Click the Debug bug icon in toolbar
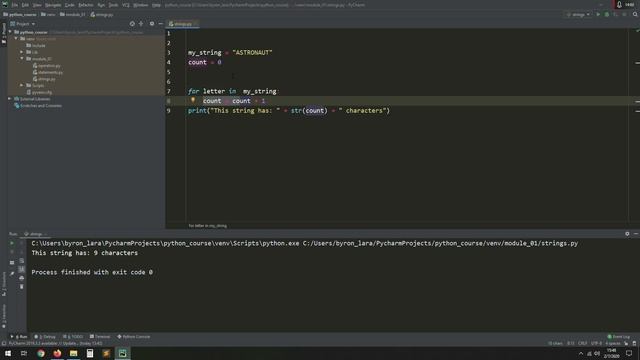The height and width of the screenshot is (360, 640). pos(607,15)
